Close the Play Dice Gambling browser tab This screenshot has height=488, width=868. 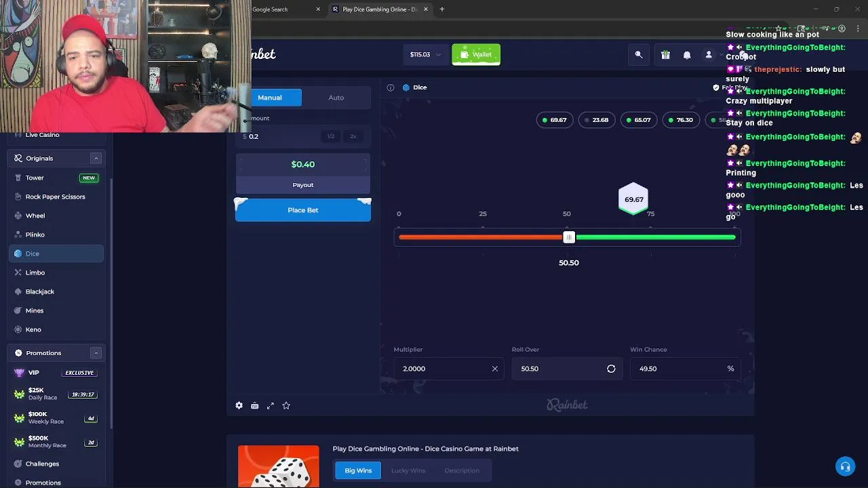pos(426,9)
